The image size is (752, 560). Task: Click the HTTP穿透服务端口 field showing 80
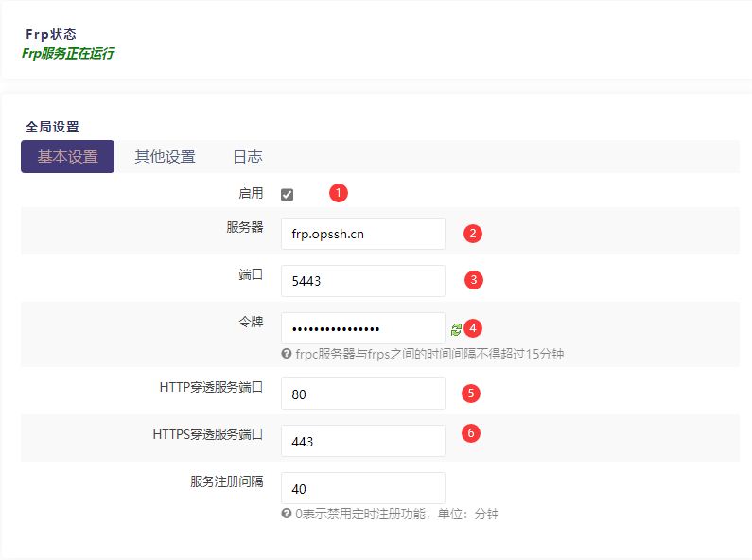pos(363,394)
